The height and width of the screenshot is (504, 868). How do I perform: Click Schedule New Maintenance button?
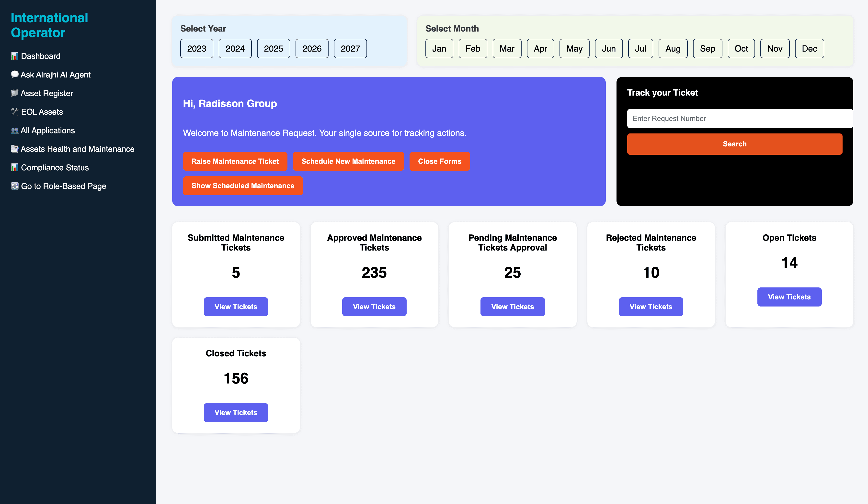coord(348,161)
